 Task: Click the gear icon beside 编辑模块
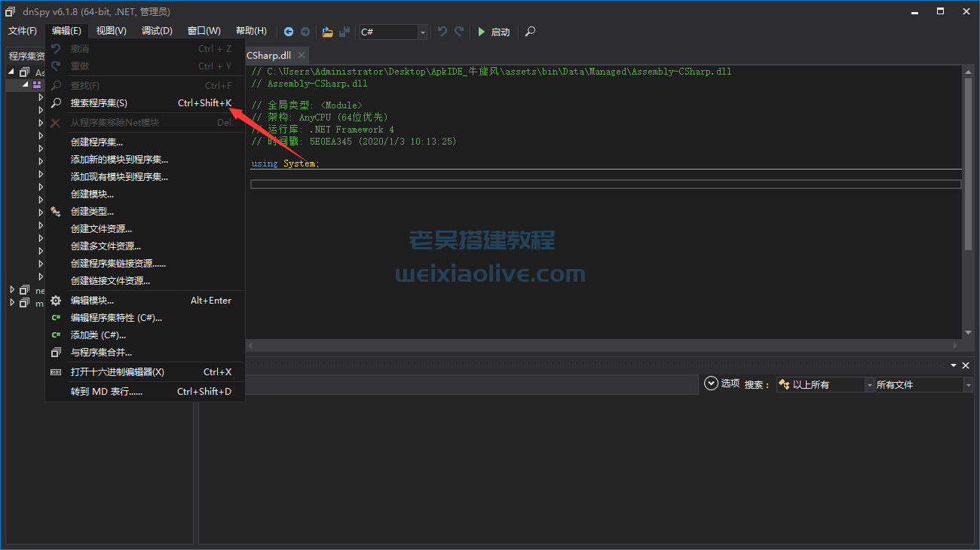[x=56, y=301]
